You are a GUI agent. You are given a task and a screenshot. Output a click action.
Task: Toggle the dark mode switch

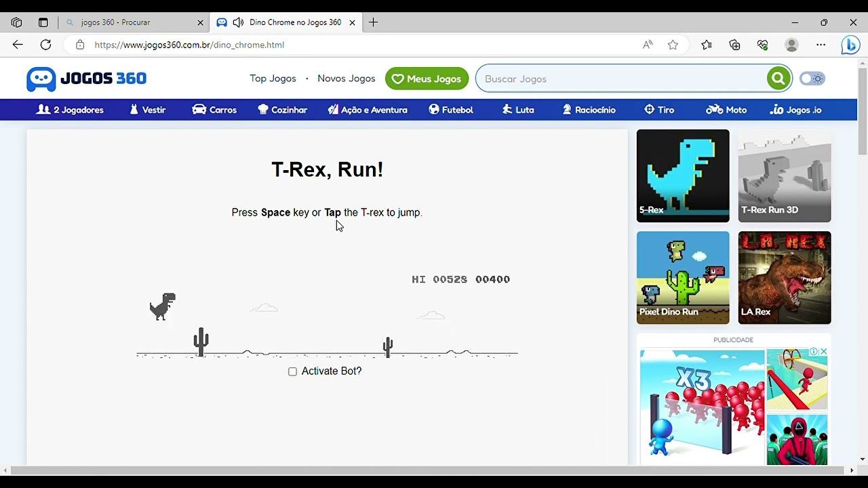point(812,79)
